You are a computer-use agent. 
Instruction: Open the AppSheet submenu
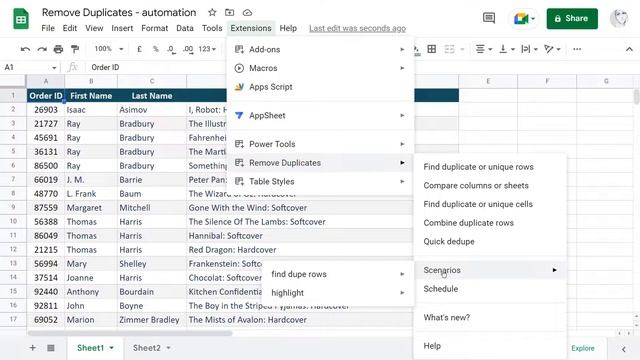coord(320,116)
